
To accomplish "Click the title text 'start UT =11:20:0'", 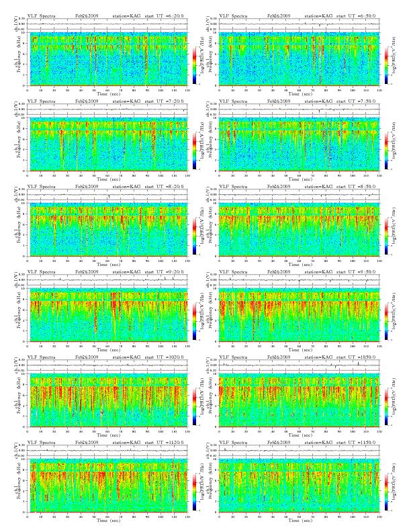I will pos(164,443).
